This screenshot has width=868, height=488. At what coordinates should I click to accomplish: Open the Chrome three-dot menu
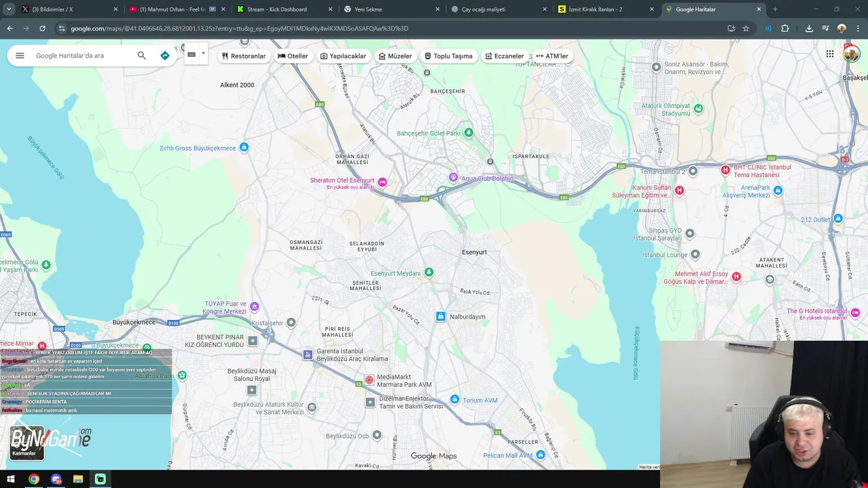coord(858,28)
